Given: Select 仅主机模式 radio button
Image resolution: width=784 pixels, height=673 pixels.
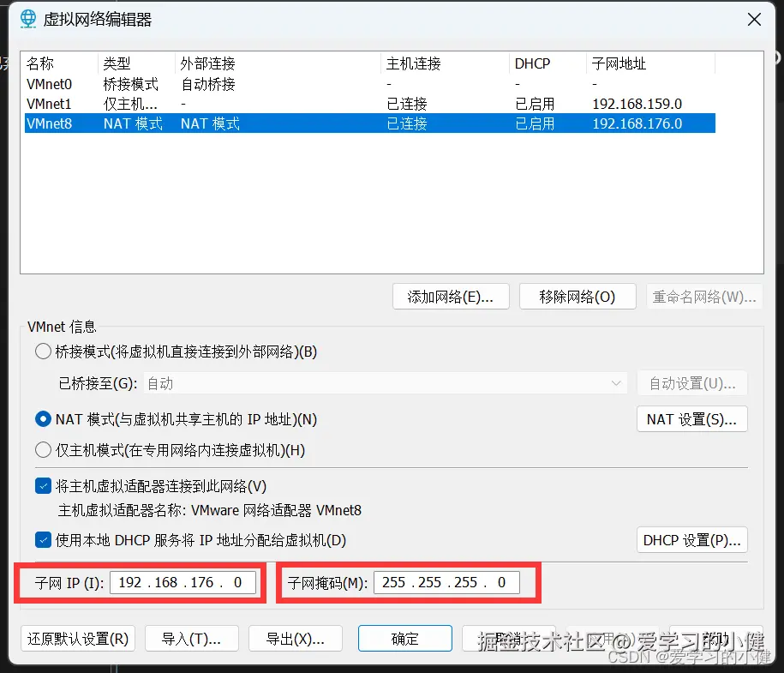Looking at the screenshot, I should 43,450.
